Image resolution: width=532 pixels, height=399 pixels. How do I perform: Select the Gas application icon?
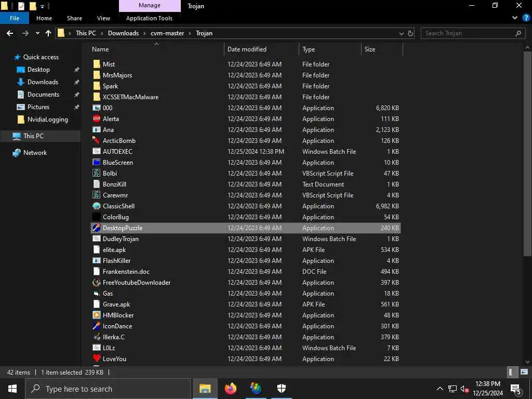tap(96, 294)
